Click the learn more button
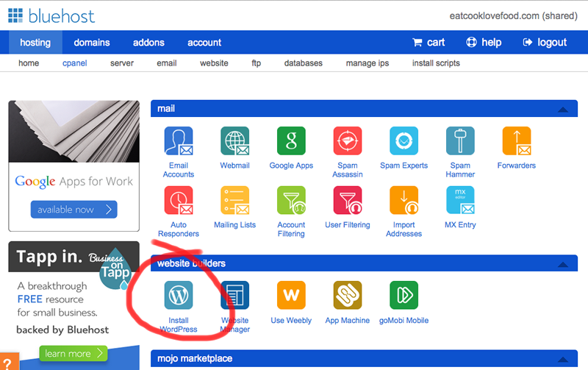 73,354
